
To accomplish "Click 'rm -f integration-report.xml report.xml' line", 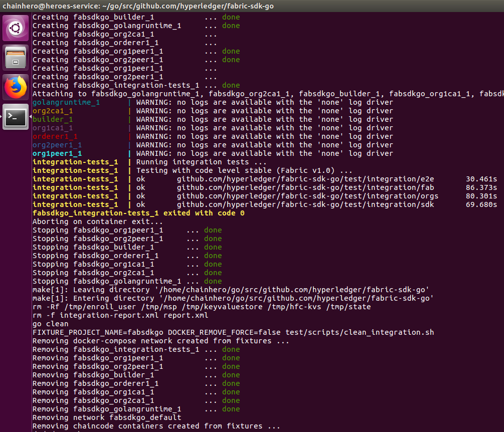I will click(x=120, y=315).
